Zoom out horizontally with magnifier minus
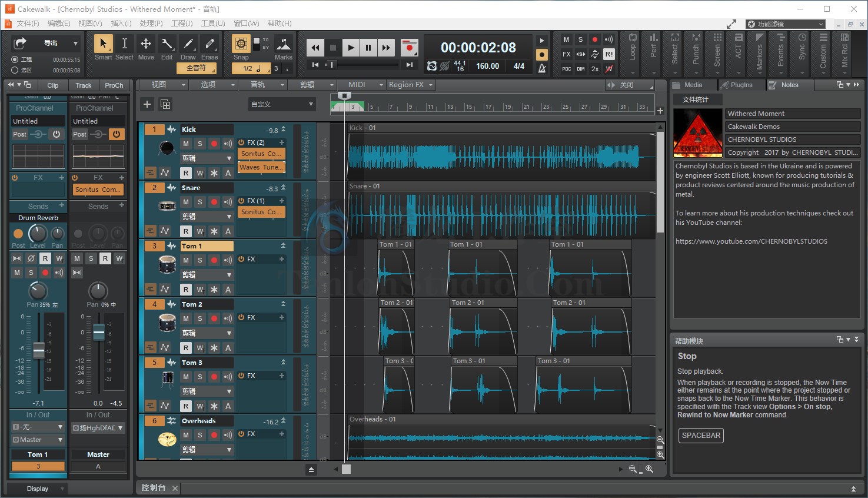868x498 pixels. coord(633,469)
